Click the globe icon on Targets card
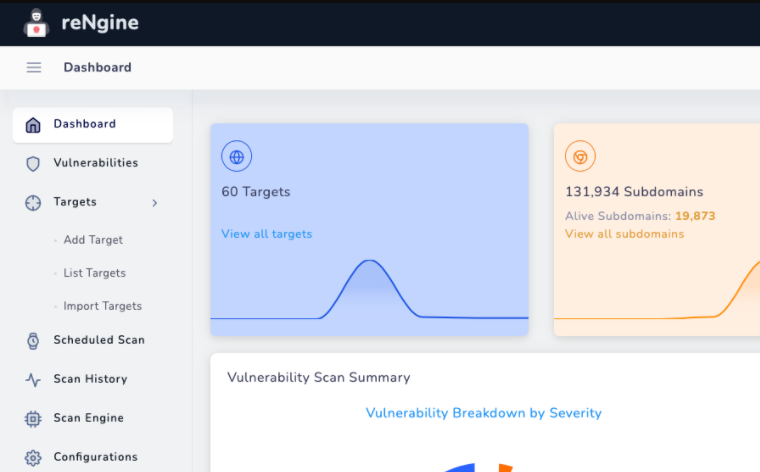Viewport: 760px width, 472px height. 237,157
